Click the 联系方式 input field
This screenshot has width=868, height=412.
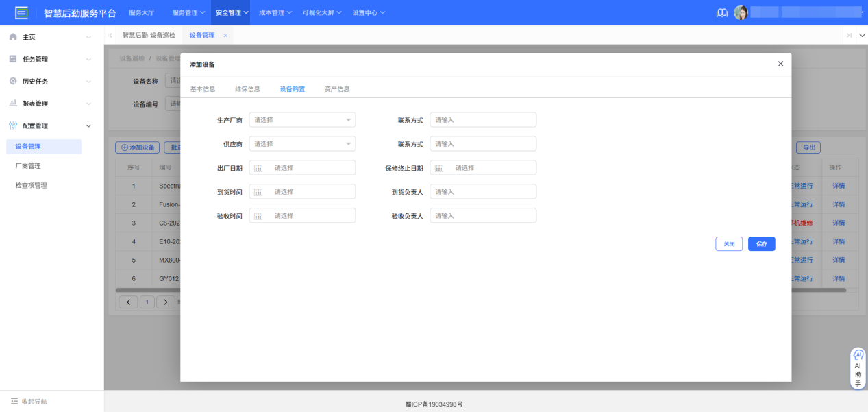(482, 119)
